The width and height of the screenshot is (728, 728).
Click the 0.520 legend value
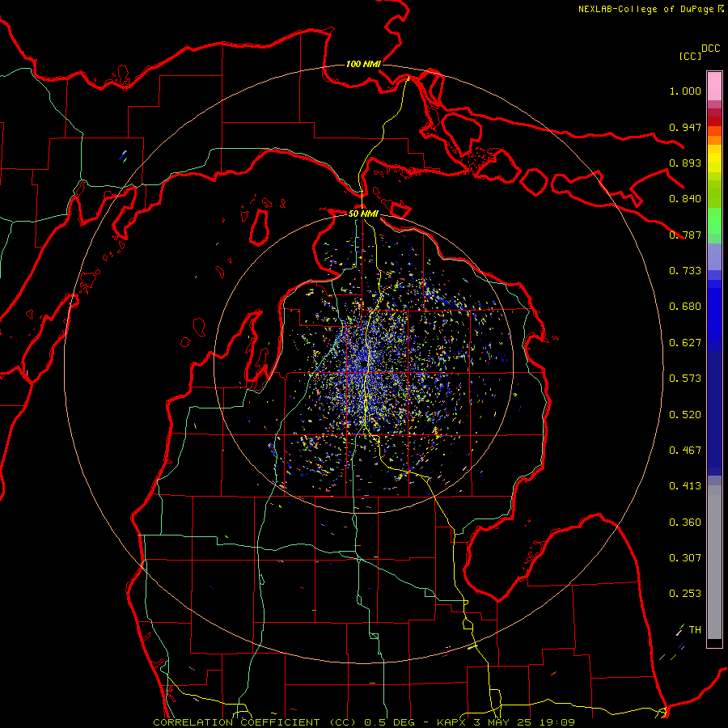coord(685,415)
